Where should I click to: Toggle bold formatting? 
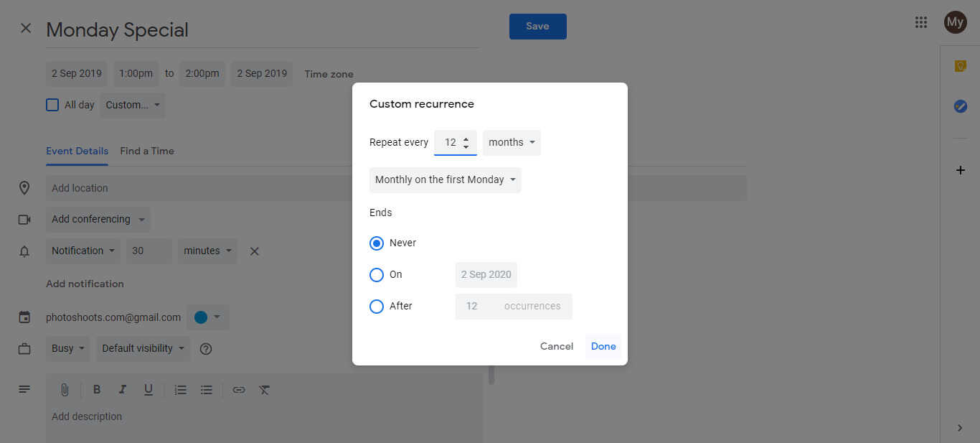pyautogui.click(x=97, y=390)
